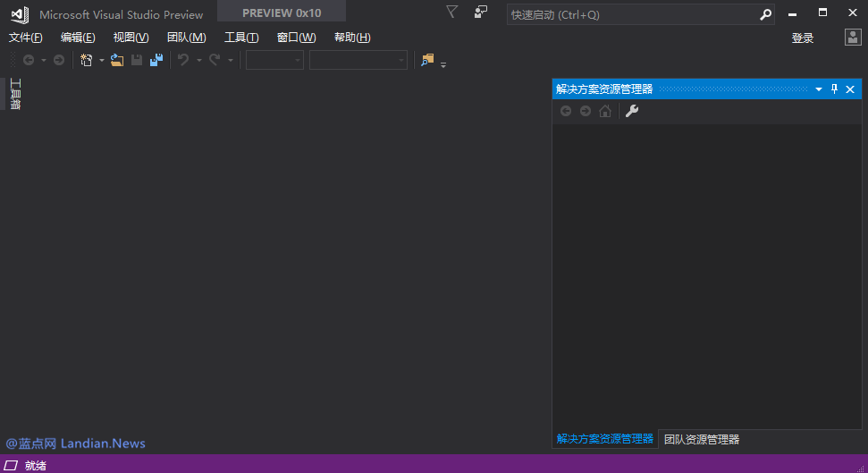Open the notifications filter flag icon
Image resolution: width=868 pixels, height=473 pixels.
[x=451, y=12]
